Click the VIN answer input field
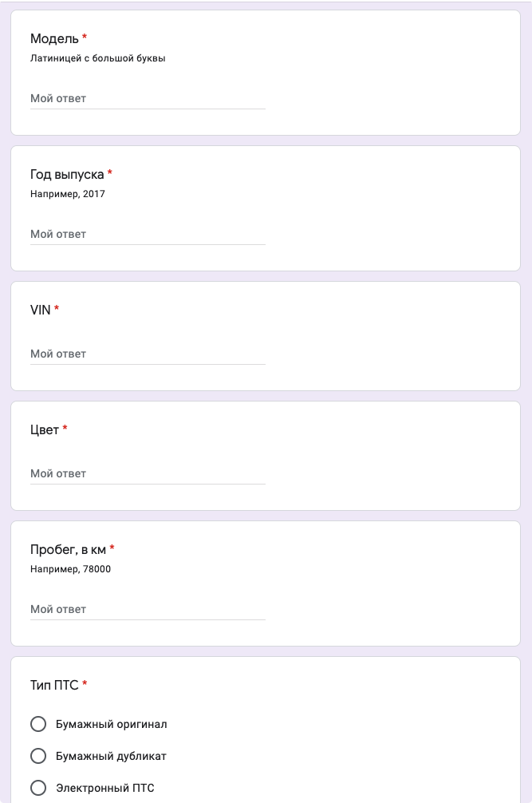Image resolution: width=532 pixels, height=803 pixels. pyautogui.click(x=148, y=354)
